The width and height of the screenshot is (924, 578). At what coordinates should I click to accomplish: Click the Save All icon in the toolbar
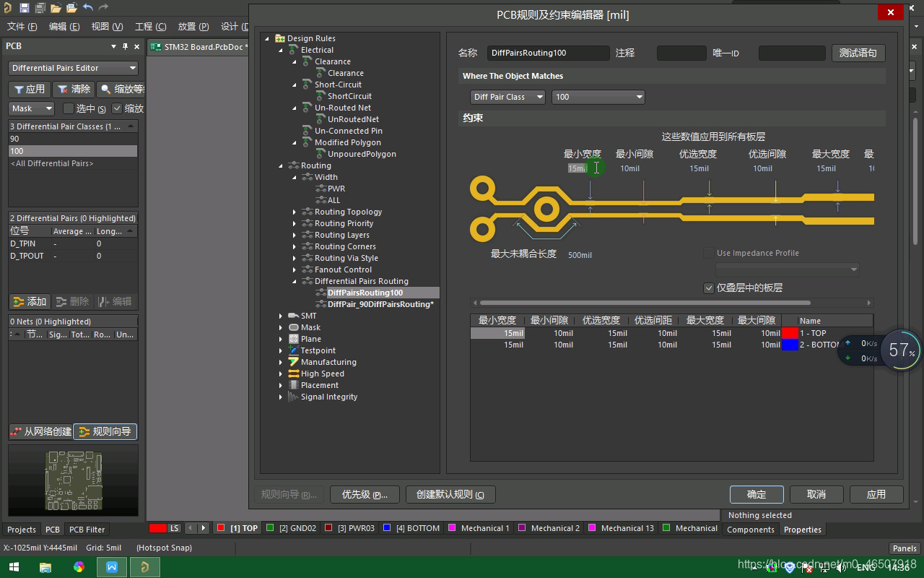40,8
